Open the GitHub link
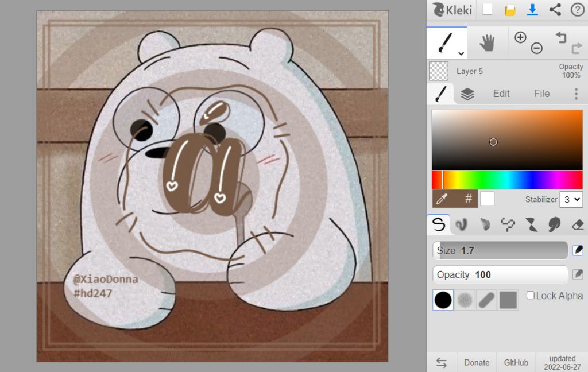This screenshot has height=372, width=588. point(516,363)
